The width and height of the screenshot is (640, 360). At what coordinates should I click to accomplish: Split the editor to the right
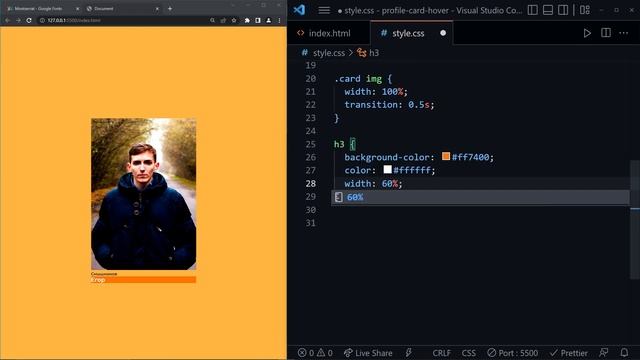[x=606, y=33]
